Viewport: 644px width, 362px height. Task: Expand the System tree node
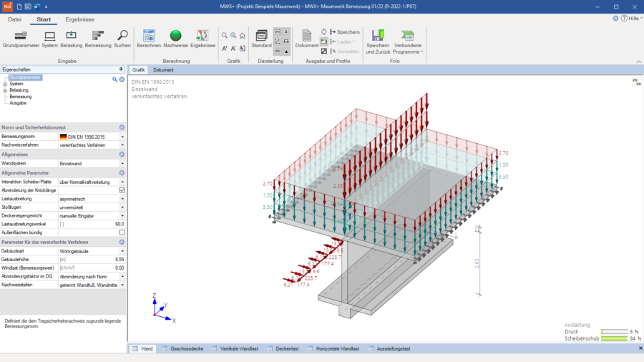(5, 84)
